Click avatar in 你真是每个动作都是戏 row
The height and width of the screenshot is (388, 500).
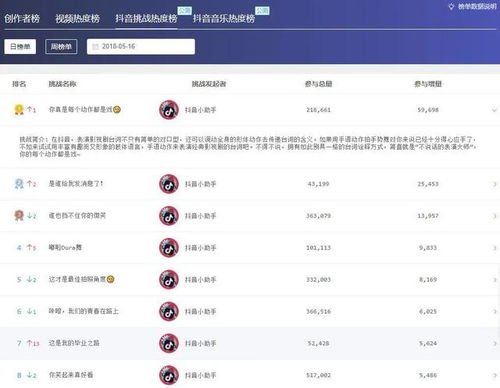(169, 110)
